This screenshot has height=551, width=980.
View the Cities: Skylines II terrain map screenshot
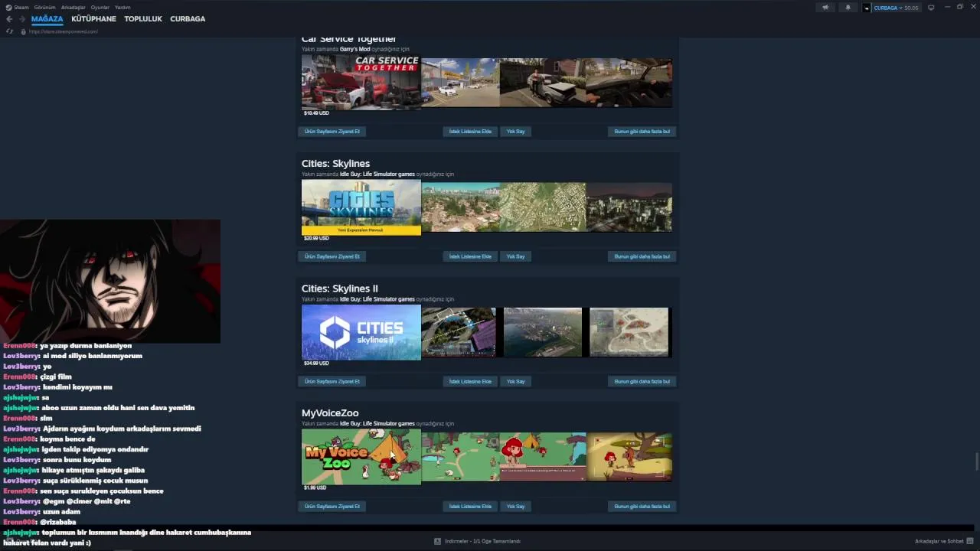coord(629,332)
